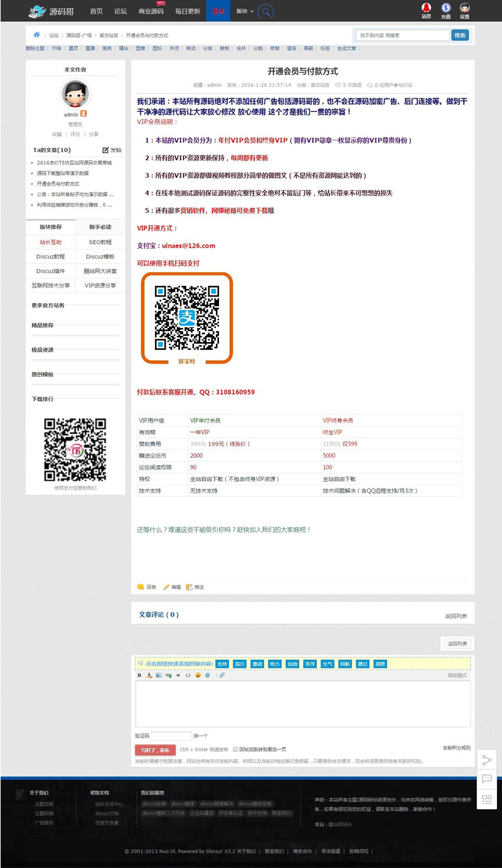Focus the reply text area
This screenshot has width=502, height=868.
(x=303, y=704)
